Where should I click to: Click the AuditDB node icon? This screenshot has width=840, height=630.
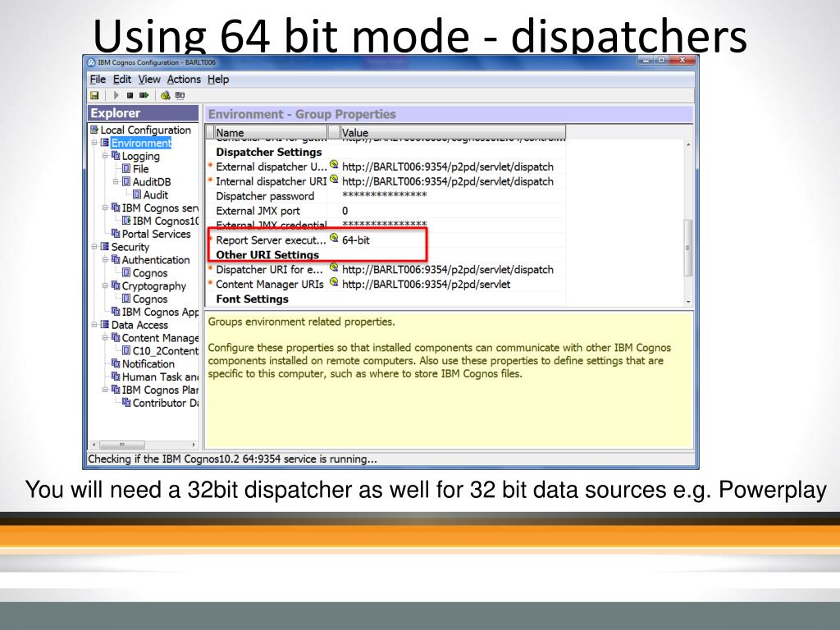[126, 181]
